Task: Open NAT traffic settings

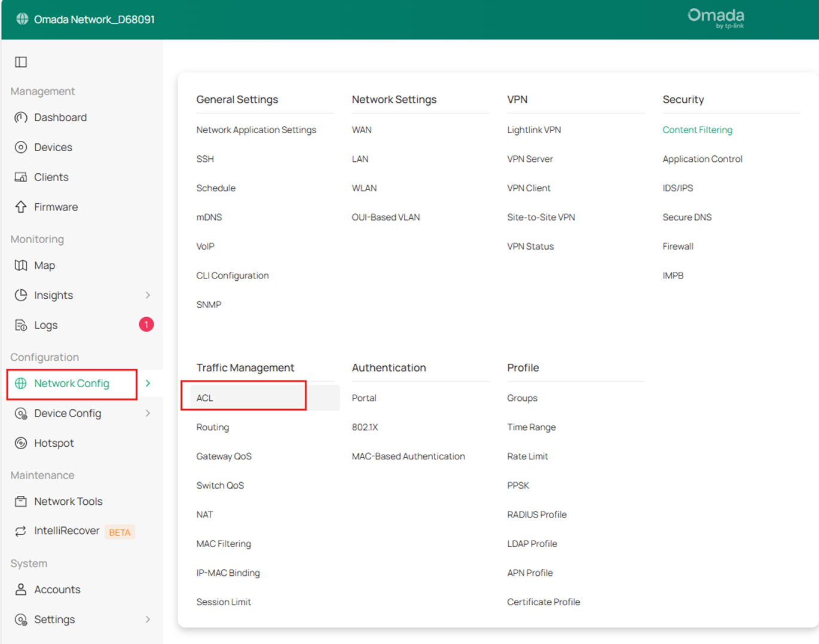Action: [x=204, y=514]
